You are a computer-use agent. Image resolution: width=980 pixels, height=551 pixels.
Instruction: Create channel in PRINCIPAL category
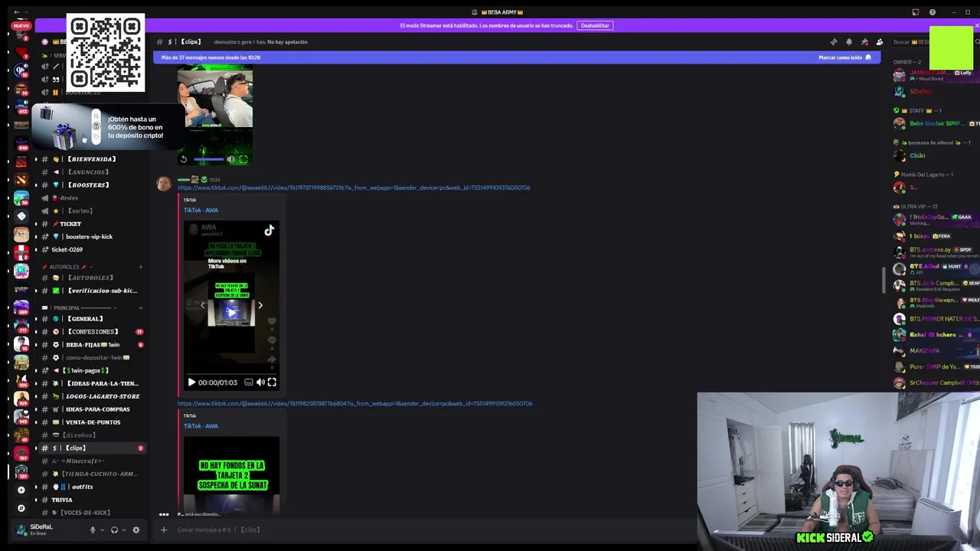coord(141,308)
